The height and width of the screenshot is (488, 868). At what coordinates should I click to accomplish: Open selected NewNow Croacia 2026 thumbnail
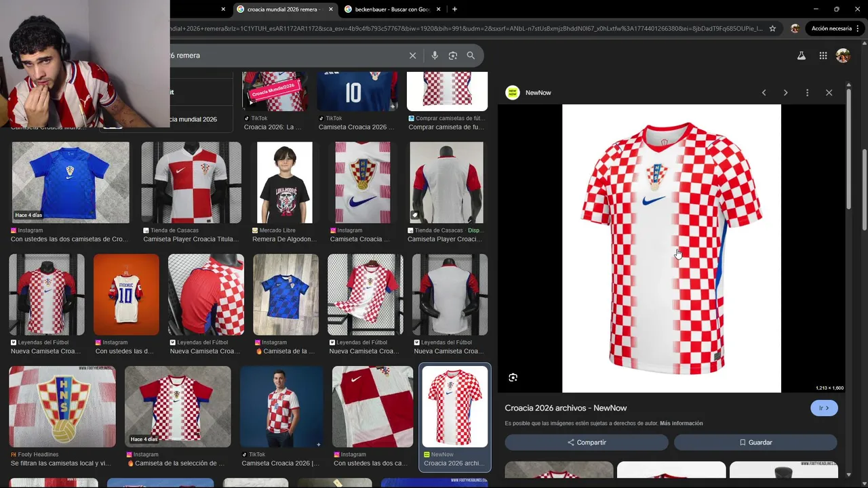pos(454,407)
